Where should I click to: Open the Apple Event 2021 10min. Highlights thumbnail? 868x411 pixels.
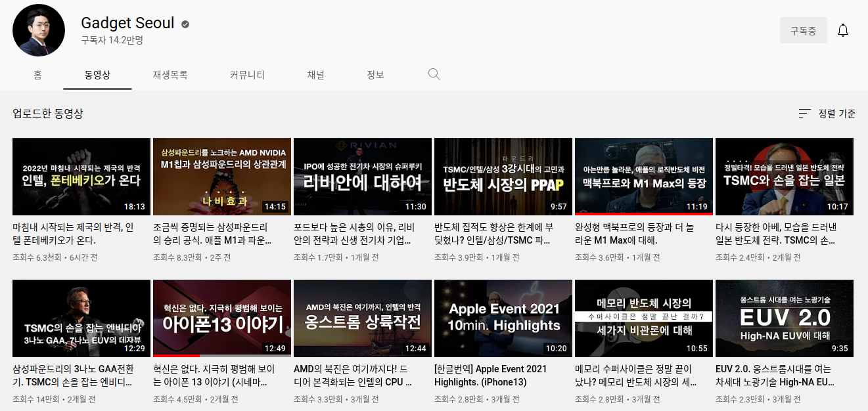click(x=503, y=318)
